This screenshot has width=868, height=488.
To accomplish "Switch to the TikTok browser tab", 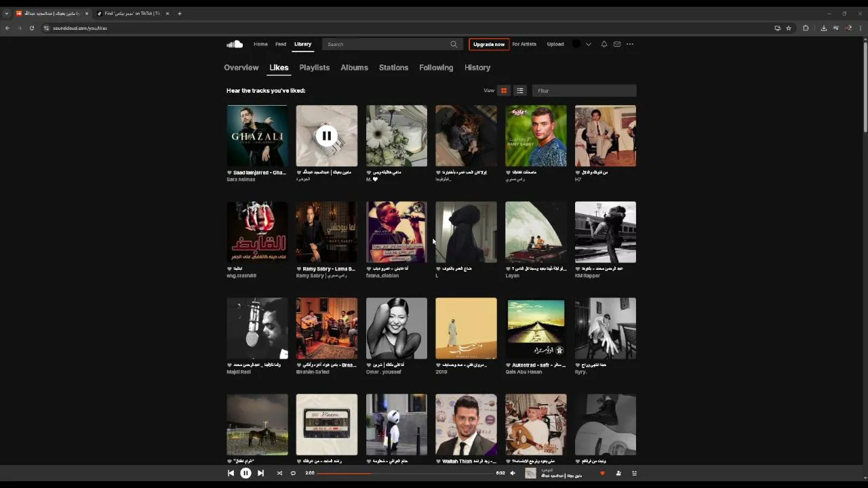I will click(132, 14).
